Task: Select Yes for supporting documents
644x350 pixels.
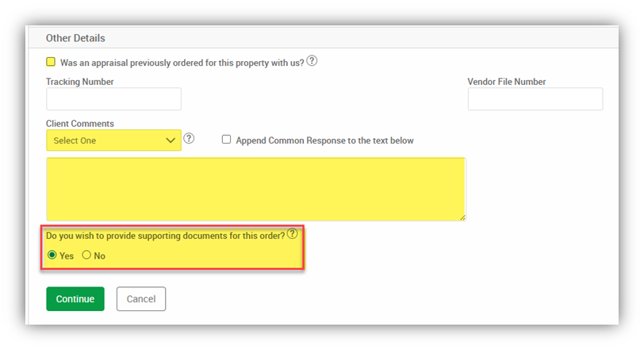Action: pyautogui.click(x=52, y=256)
